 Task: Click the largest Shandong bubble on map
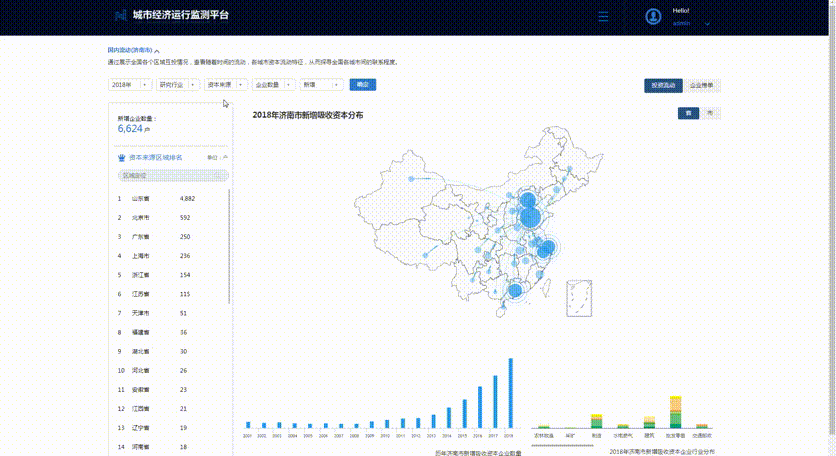(530, 218)
